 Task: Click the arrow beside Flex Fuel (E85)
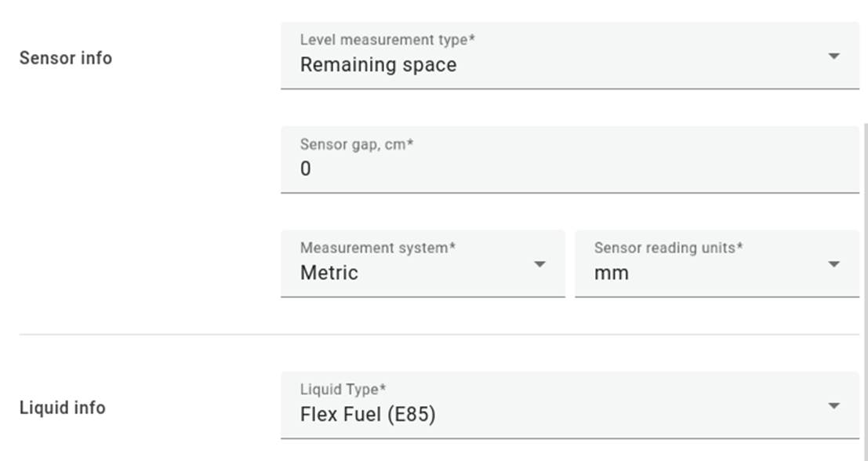pos(833,405)
